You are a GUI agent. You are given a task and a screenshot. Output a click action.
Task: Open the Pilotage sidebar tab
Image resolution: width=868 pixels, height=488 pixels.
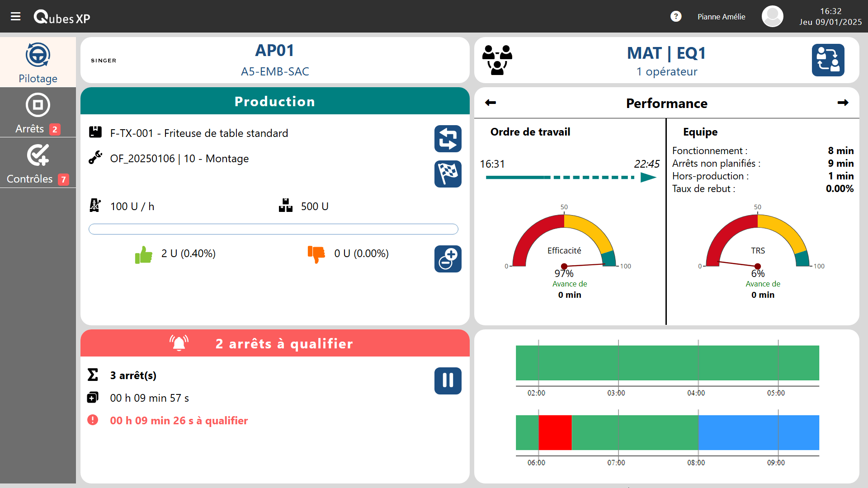coord(38,63)
